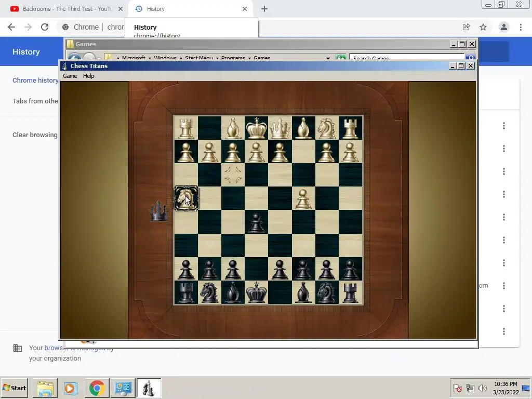532x399 pixels.
Task: Click the volume speaker tray icon
Action: 483,388
